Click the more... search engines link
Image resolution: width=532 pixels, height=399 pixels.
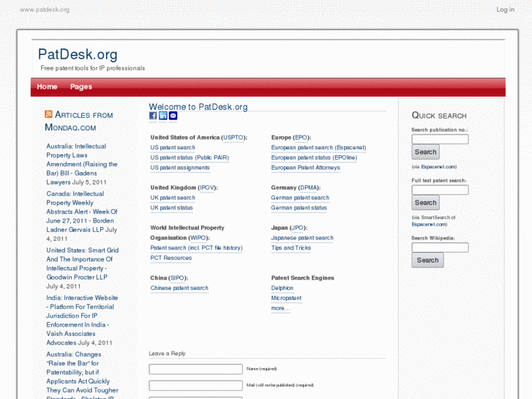(x=280, y=308)
